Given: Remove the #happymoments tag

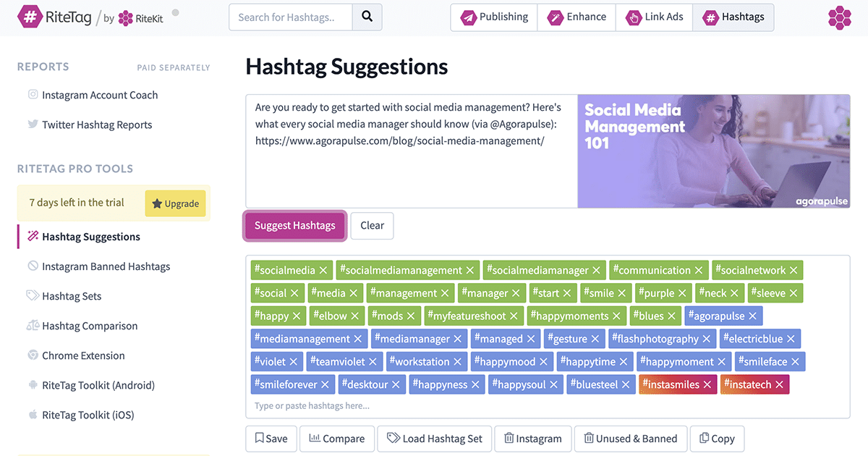Looking at the screenshot, I should pyautogui.click(x=617, y=316).
